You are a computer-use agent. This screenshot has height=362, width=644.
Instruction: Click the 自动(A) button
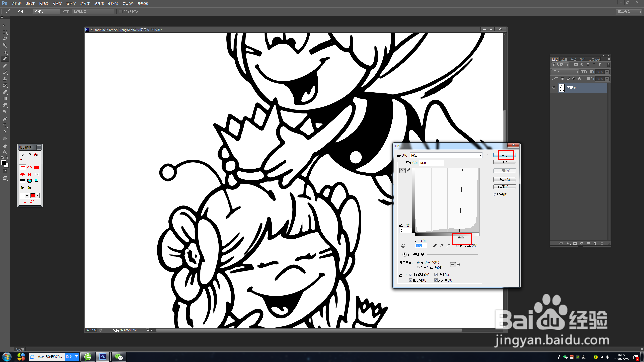click(504, 180)
